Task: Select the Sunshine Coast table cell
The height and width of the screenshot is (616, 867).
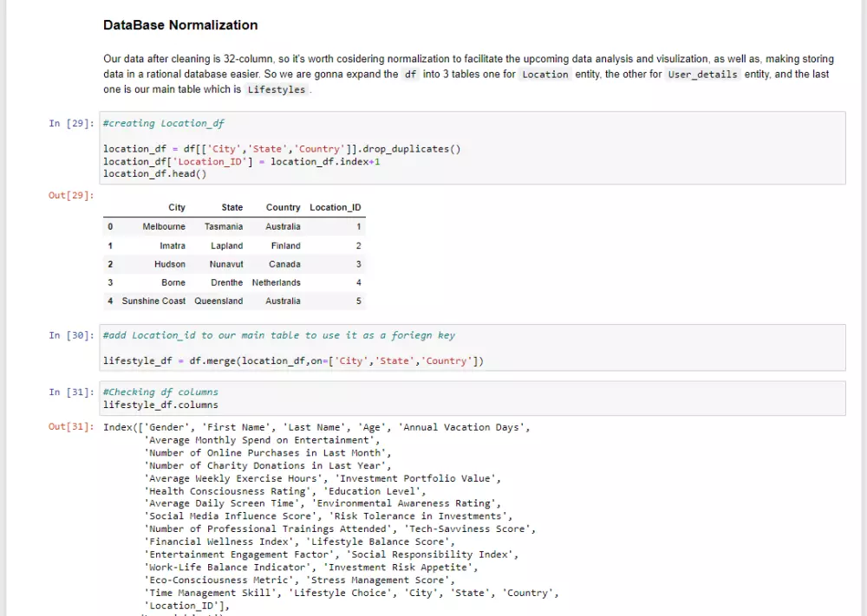Action: (153, 302)
